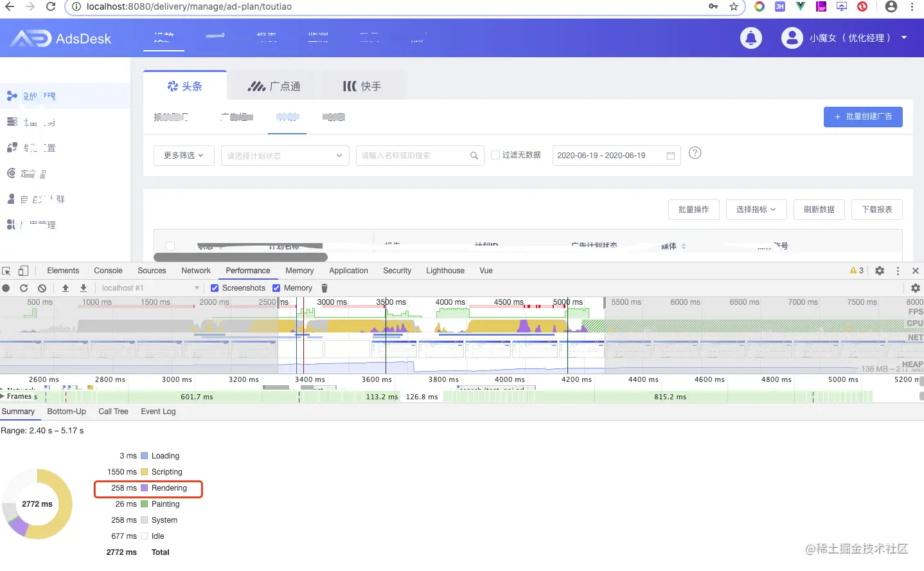Screen dimensions: 924x571
Task: Click the help question mark icon
Action: tap(695, 153)
